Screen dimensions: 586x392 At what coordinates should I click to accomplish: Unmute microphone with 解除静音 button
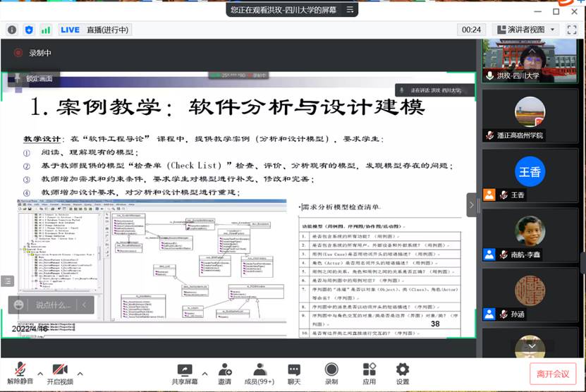click(x=16, y=373)
